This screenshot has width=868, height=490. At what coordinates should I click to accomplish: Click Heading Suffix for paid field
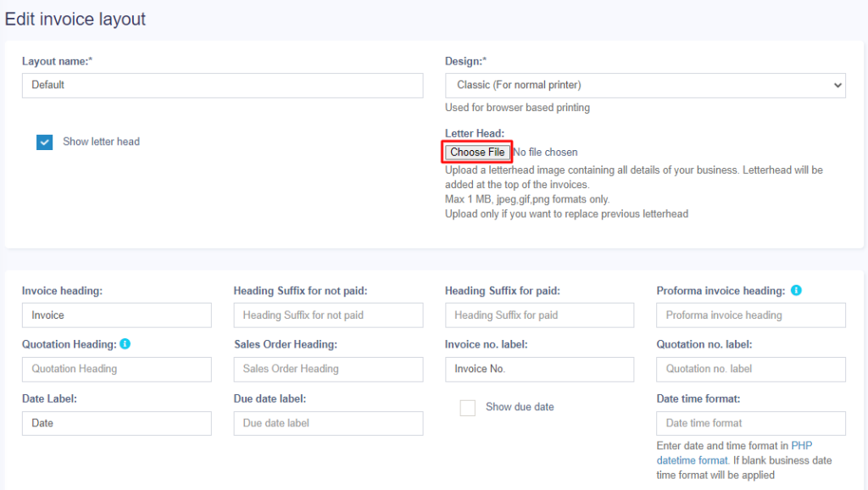click(x=539, y=315)
